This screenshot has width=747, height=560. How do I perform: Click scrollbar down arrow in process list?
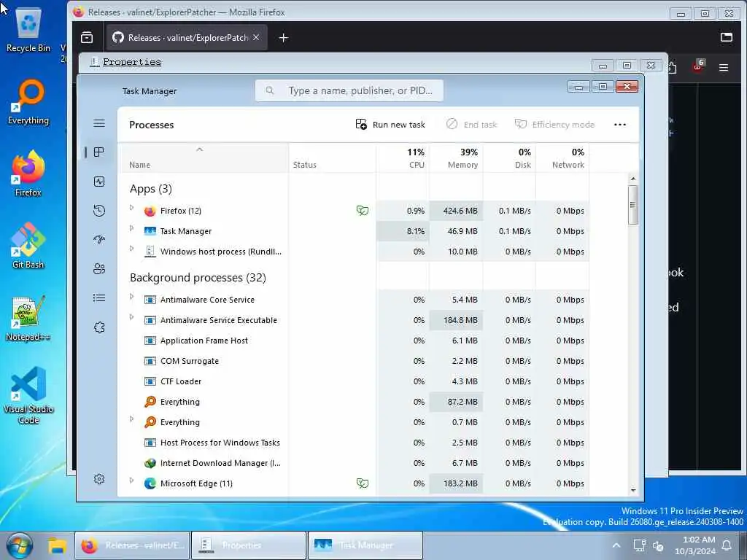coord(632,490)
